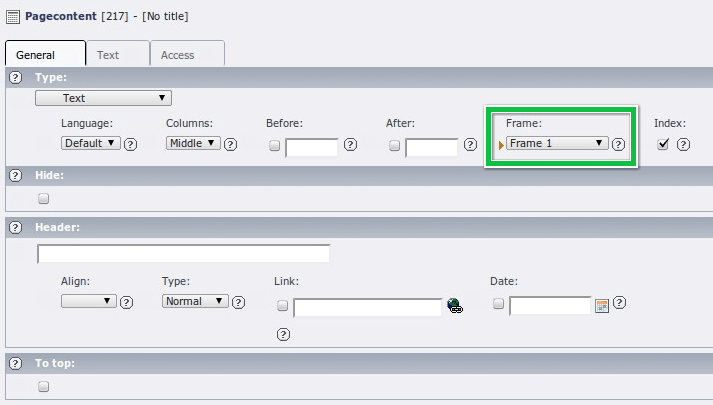713x405 pixels.
Task: Click help icon beside Index checkbox
Action: 683,144
